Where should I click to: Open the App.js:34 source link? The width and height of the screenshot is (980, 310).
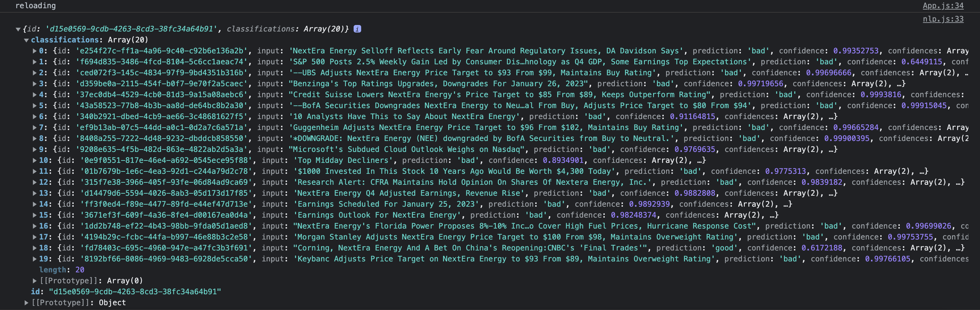click(943, 6)
